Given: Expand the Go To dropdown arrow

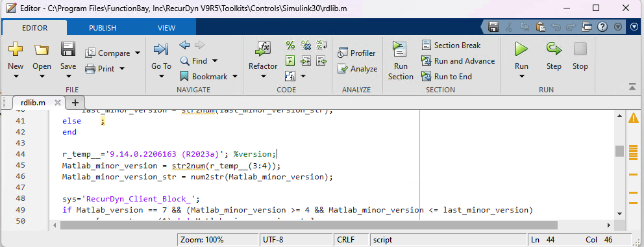Looking at the screenshot, I should 161,77.
